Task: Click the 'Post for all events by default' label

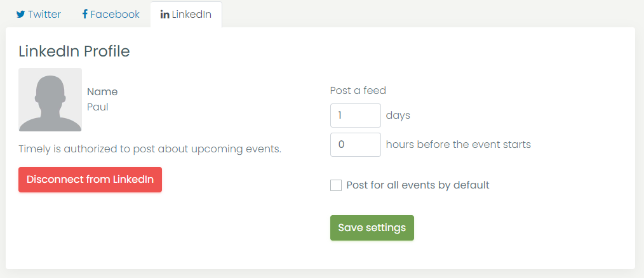Action: tap(418, 185)
